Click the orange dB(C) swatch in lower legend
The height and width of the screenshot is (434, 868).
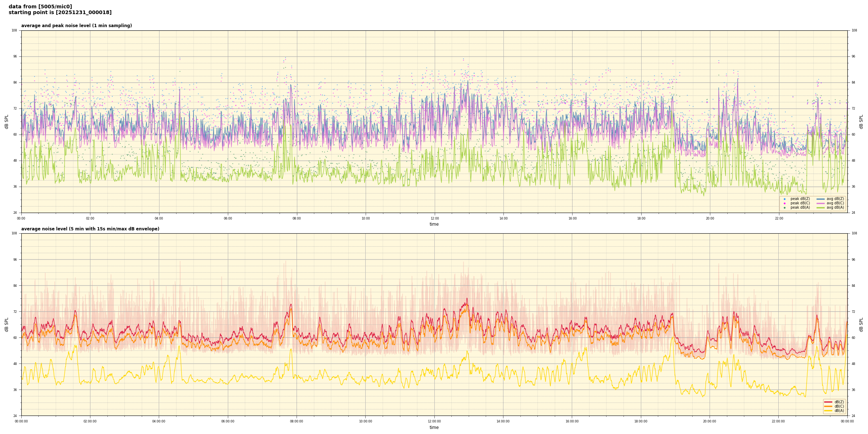pyautogui.click(x=828, y=406)
